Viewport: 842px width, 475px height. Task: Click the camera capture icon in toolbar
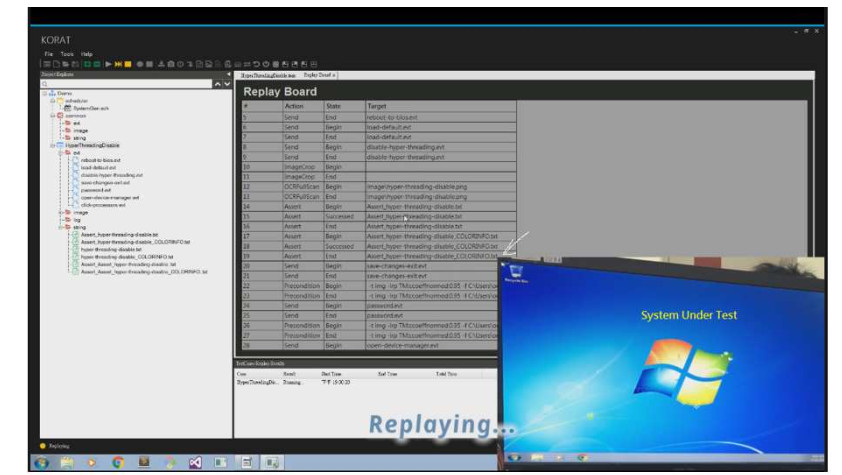tap(172, 64)
